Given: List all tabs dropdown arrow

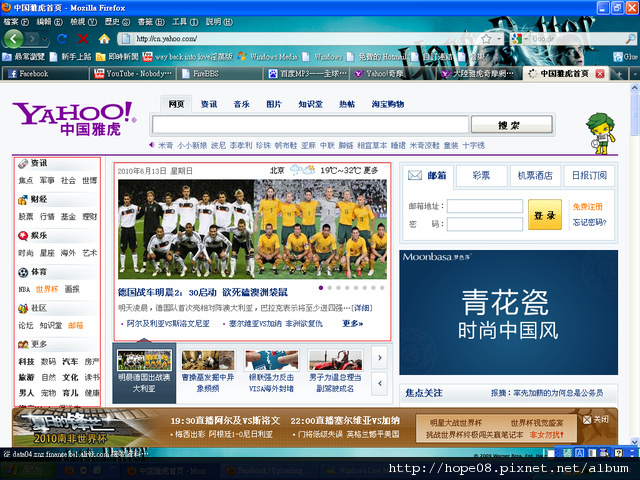Looking at the screenshot, I should point(635,74).
